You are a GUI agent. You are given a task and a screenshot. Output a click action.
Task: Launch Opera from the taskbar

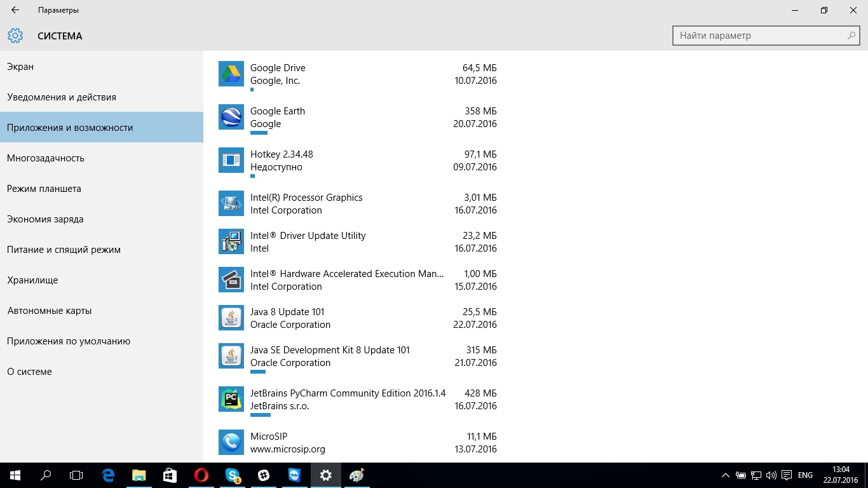[201, 475]
